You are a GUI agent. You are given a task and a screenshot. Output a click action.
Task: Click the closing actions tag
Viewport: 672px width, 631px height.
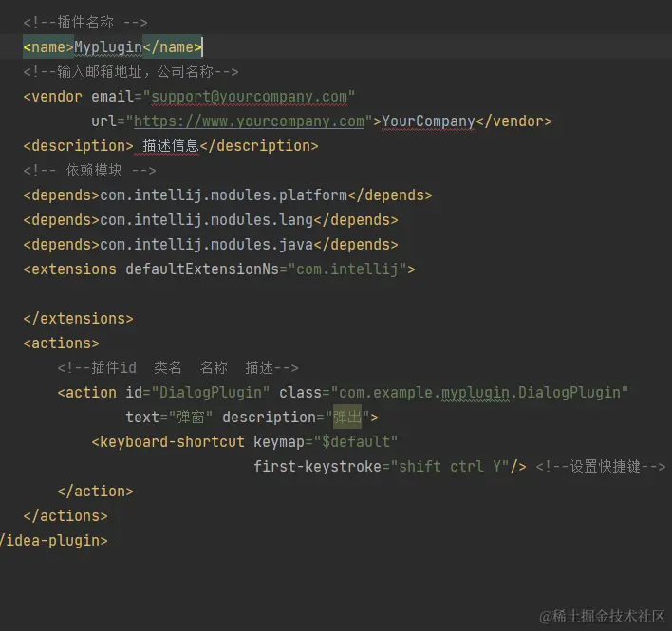click(x=65, y=516)
